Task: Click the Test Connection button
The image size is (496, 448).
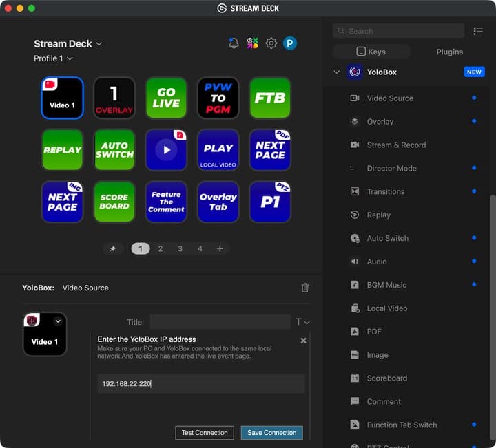Action: (x=205, y=433)
